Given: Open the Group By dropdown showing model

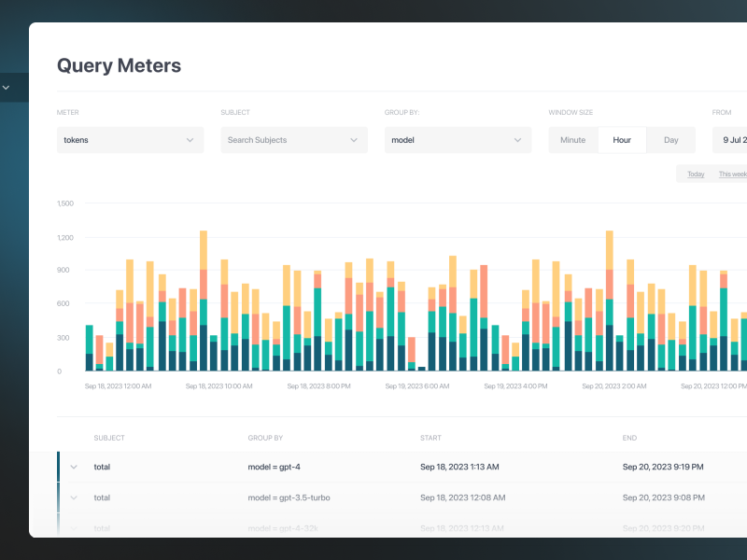Looking at the screenshot, I should 458,140.
